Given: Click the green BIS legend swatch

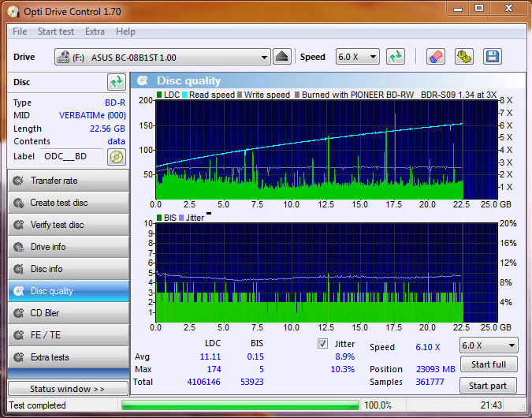Looking at the screenshot, I should click(159, 218).
